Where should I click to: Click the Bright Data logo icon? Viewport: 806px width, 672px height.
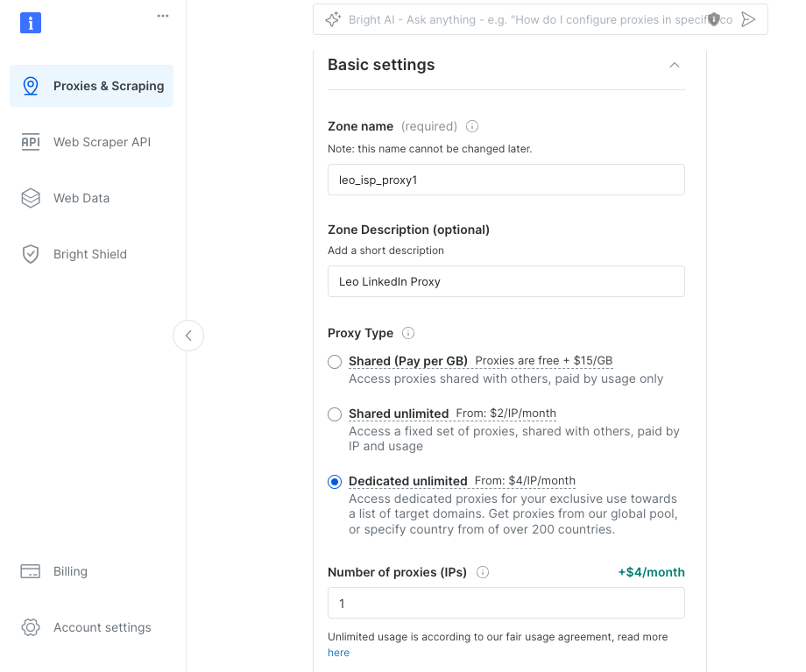pos(31,23)
